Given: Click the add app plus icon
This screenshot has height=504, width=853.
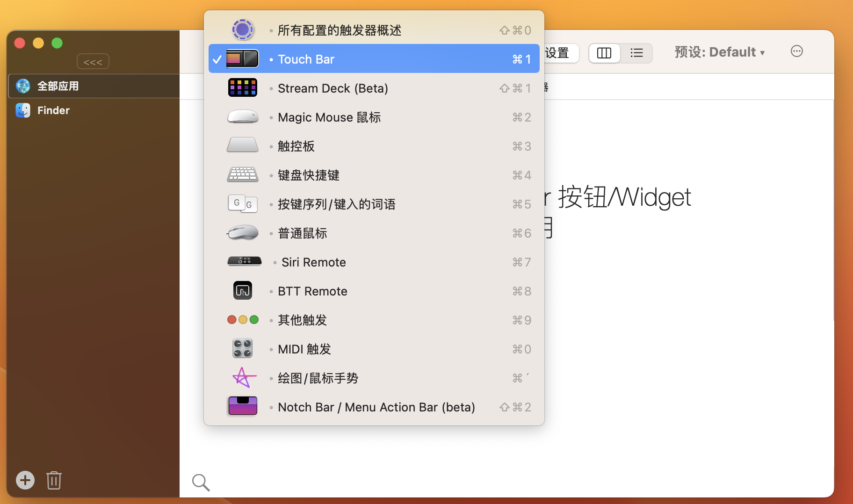Looking at the screenshot, I should pos(25,480).
